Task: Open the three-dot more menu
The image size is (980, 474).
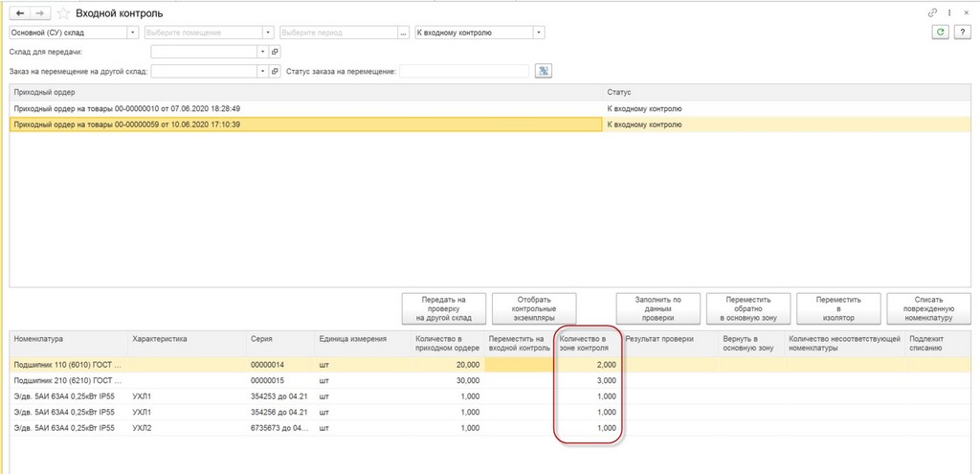Action: 949,12
